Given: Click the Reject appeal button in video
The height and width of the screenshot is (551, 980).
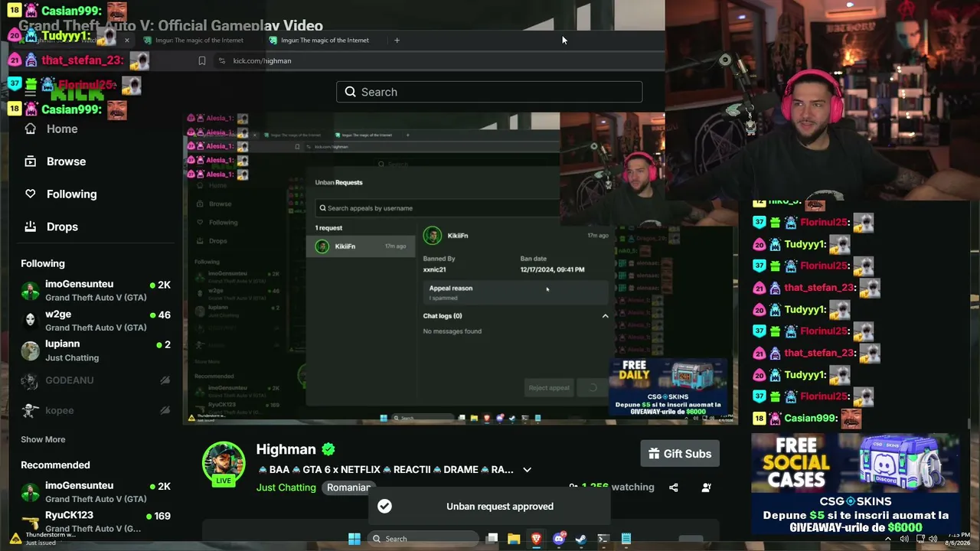Looking at the screenshot, I should coord(549,388).
